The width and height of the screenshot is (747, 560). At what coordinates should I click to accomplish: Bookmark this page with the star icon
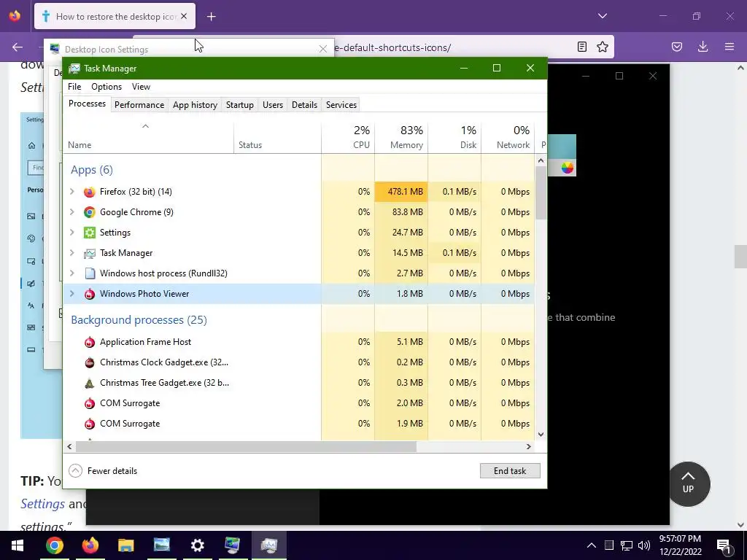pos(603,47)
